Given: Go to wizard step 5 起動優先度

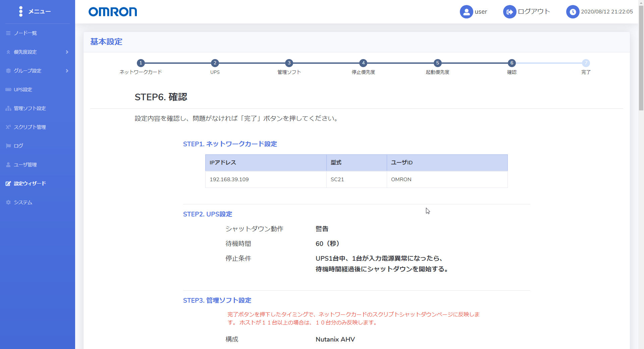Looking at the screenshot, I should click(x=437, y=63).
